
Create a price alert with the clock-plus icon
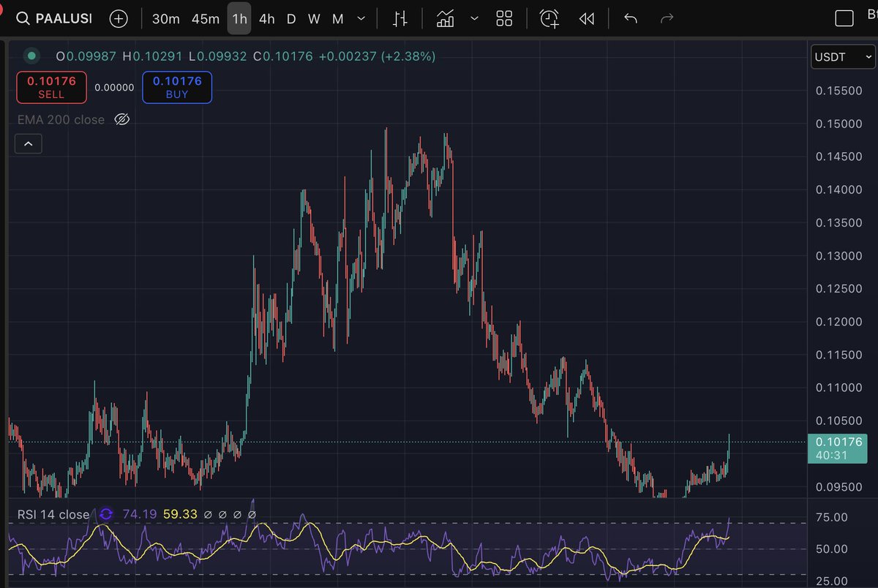pos(549,18)
